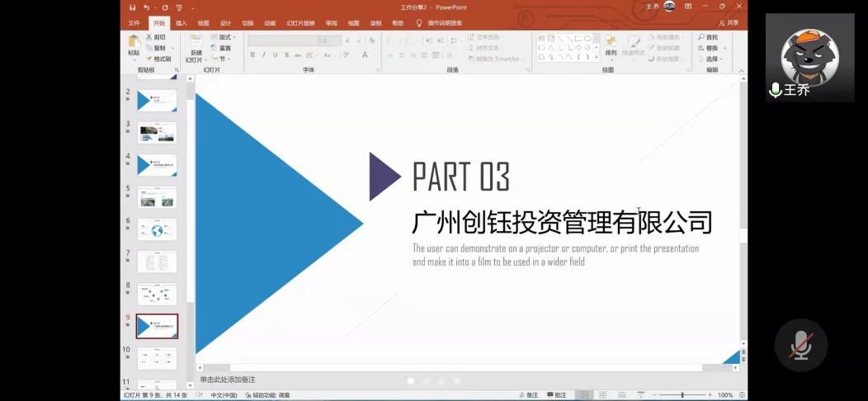Screen dimensions: 868x401
Task: Open the 版式 layout dropdown
Action: pos(223,37)
